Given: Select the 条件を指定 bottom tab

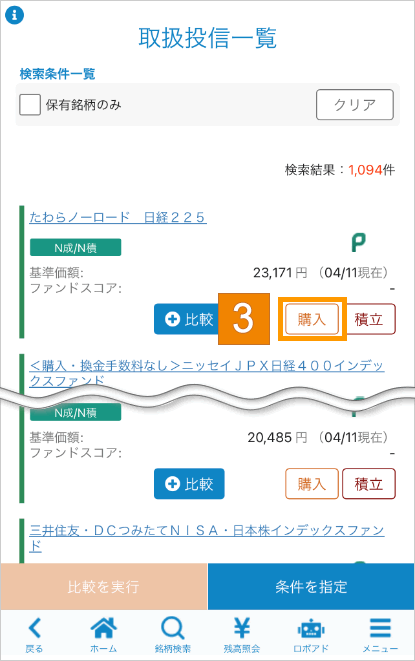Looking at the screenshot, I should click(x=311, y=586).
